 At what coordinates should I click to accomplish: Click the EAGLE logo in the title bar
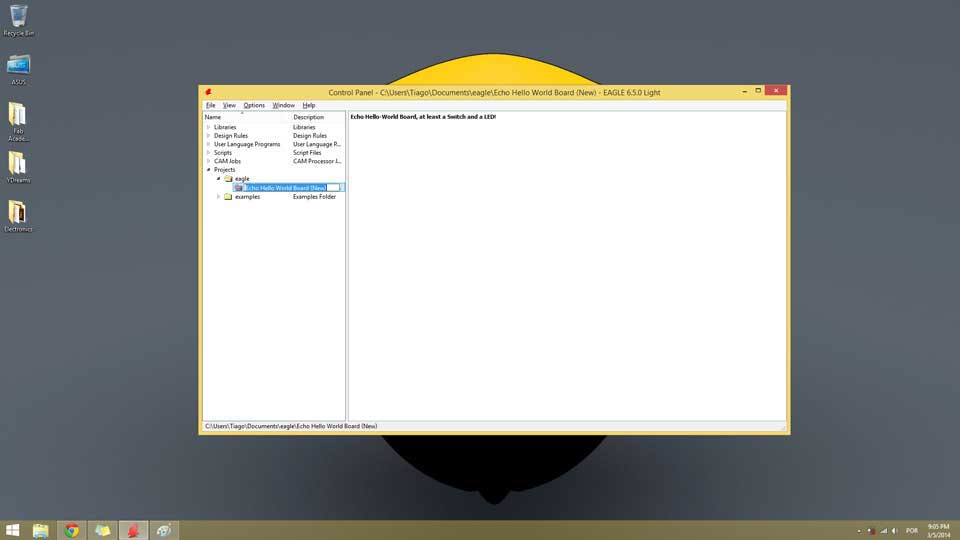pyautogui.click(x=208, y=92)
